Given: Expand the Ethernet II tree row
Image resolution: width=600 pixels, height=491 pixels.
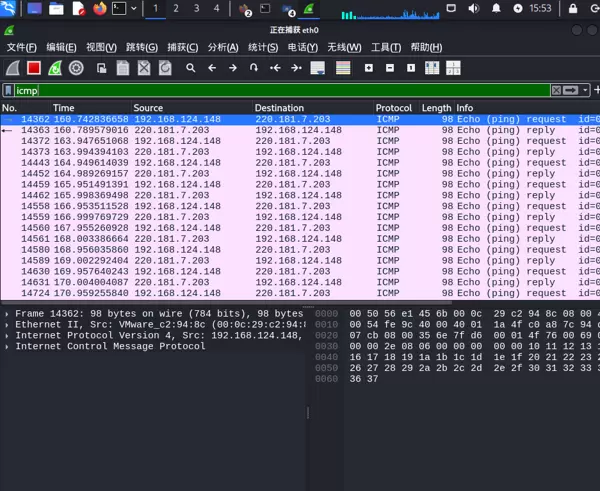Looking at the screenshot, I should pos(7,325).
